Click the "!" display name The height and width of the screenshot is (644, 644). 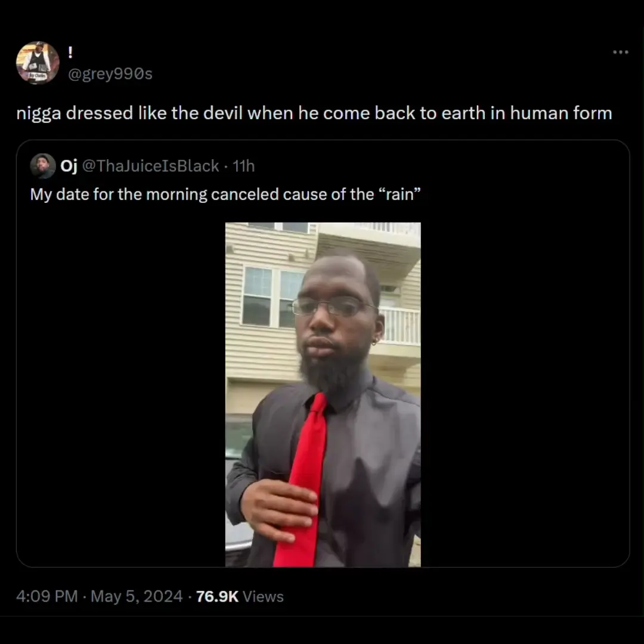click(x=71, y=52)
